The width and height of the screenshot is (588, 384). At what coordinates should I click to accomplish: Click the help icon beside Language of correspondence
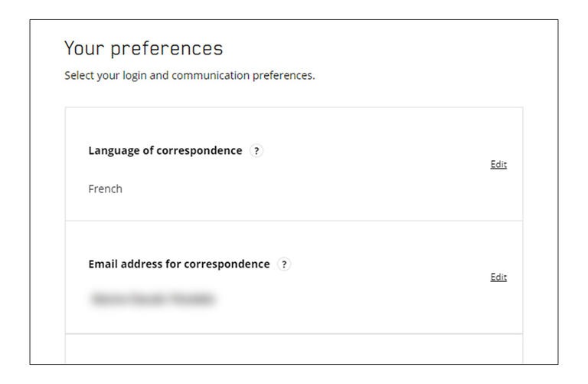[256, 151]
